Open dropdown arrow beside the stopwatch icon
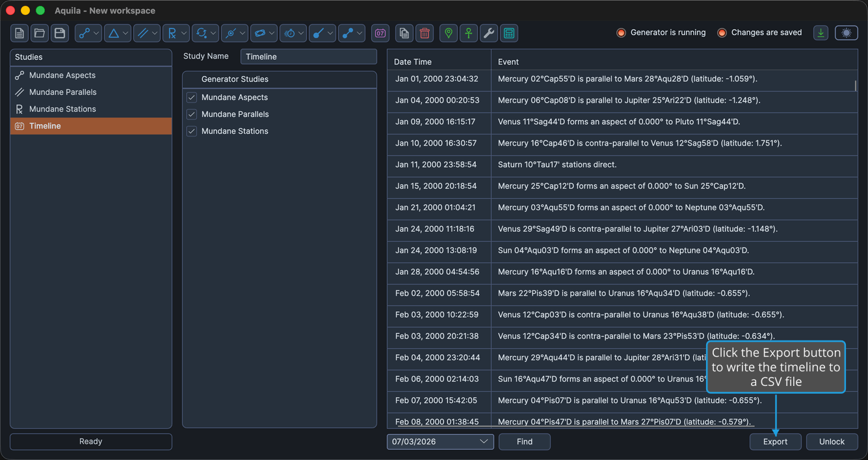Viewport: 868px width, 460px height. coord(301,33)
